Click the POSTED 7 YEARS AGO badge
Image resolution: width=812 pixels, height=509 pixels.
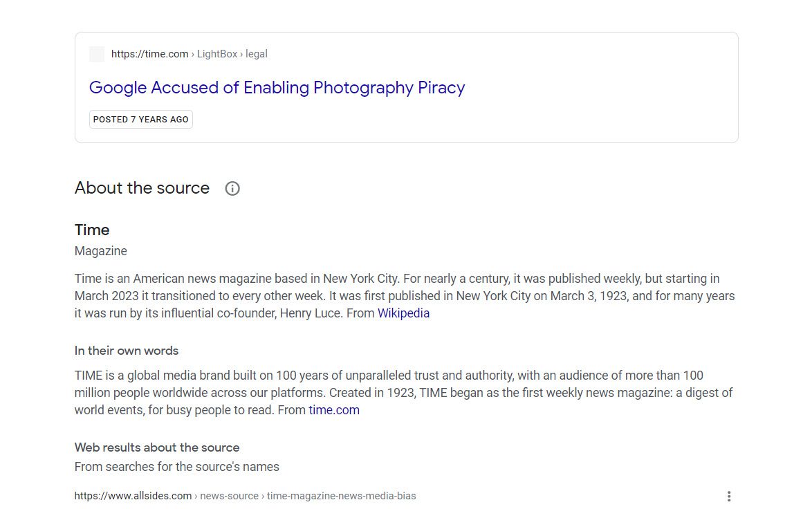(x=141, y=120)
